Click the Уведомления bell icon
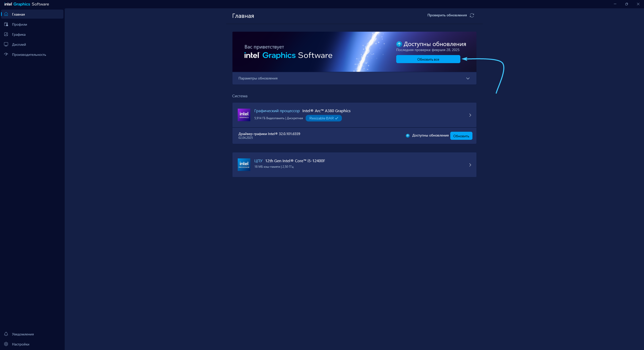 click(6, 334)
